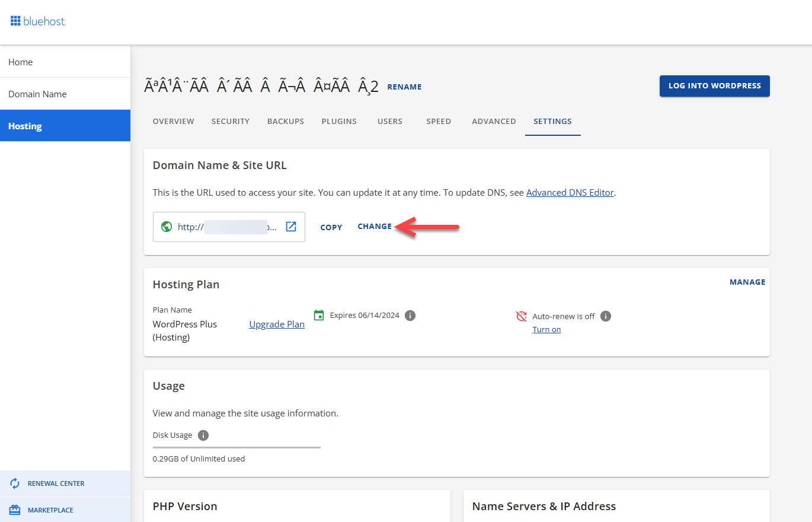Copy the site URL
Viewport: 812px width, 522px height.
pyautogui.click(x=331, y=227)
